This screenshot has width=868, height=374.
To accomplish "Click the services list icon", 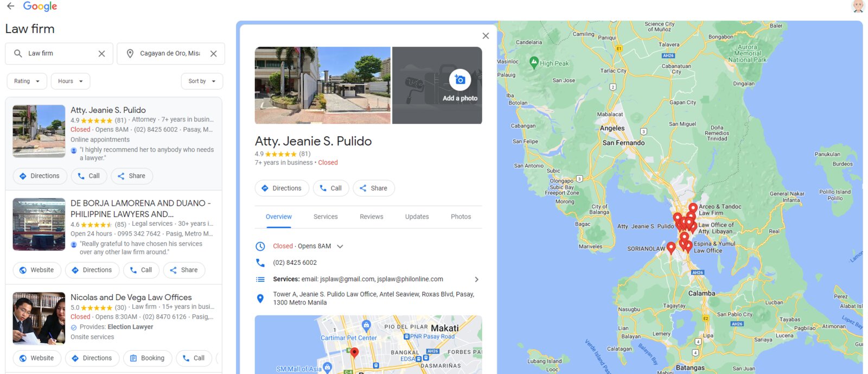I will [260, 280].
